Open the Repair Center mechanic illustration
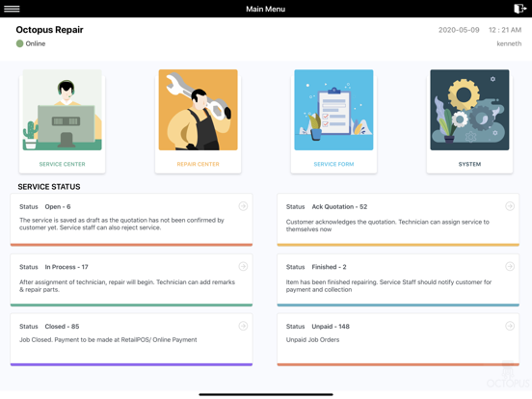The height and width of the screenshot is (399, 532). 199,110
